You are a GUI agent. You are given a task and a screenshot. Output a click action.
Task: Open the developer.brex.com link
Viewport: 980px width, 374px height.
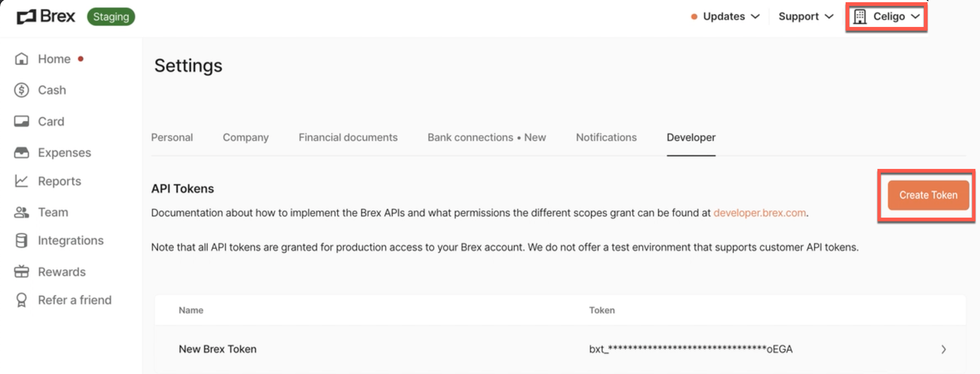coord(759,213)
